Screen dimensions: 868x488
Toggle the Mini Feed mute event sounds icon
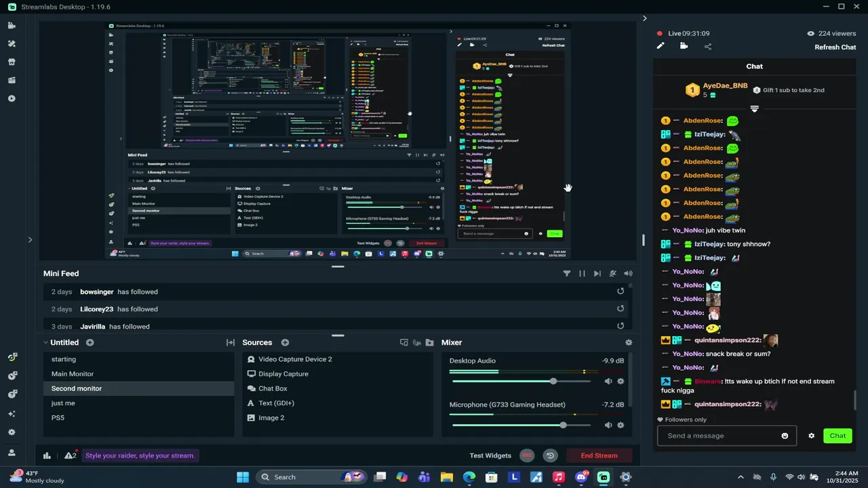(x=613, y=274)
